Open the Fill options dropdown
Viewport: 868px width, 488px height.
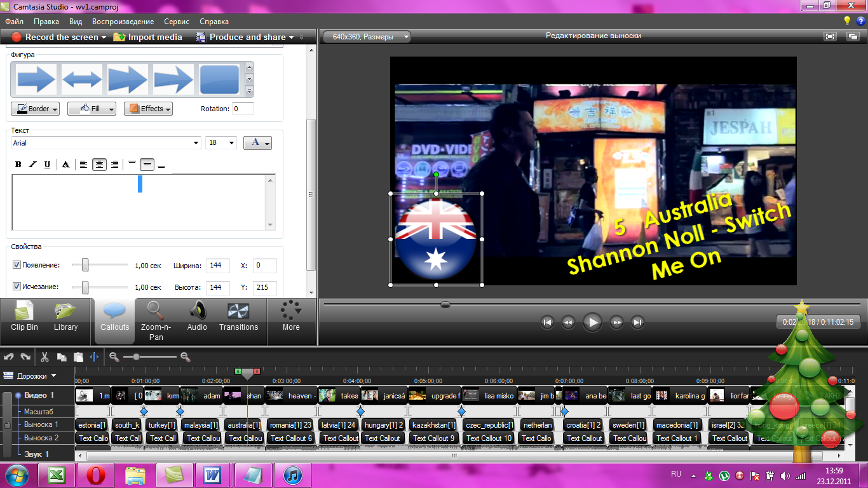click(92, 109)
